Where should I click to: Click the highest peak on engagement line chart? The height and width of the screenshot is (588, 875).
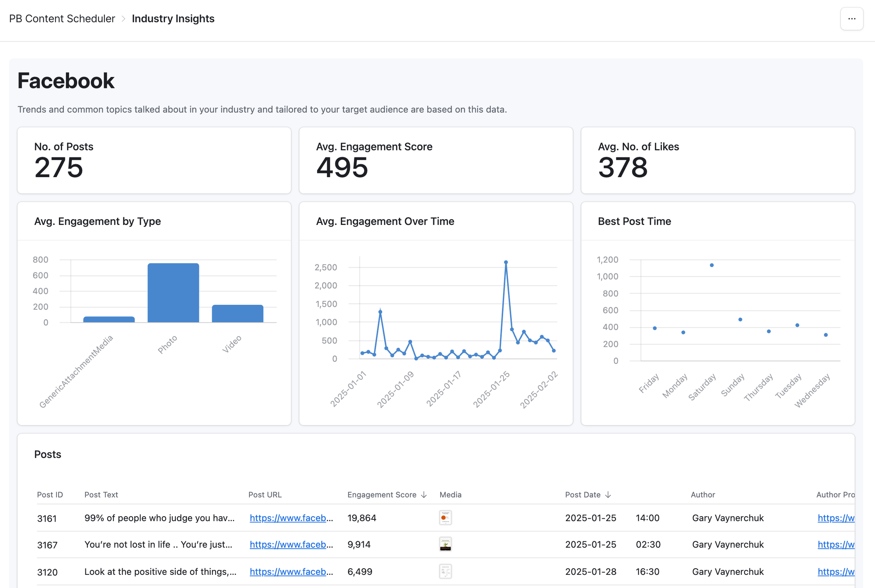506,262
